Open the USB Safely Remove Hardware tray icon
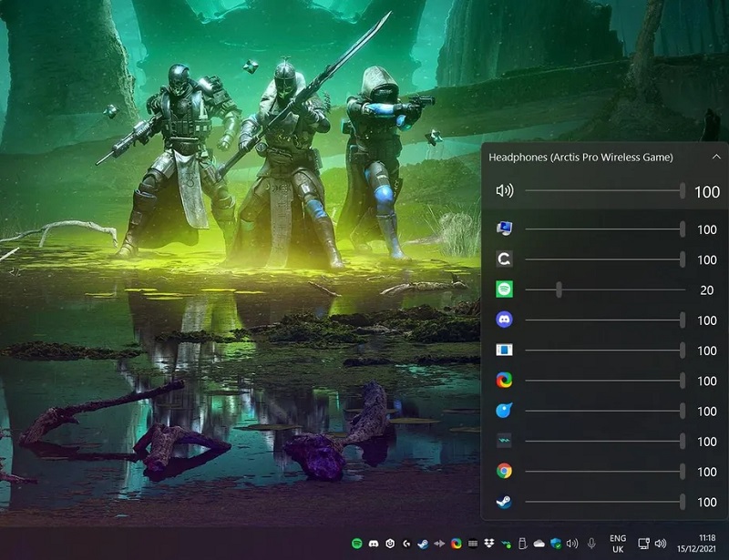The width and height of the screenshot is (729, 560). 522,544
